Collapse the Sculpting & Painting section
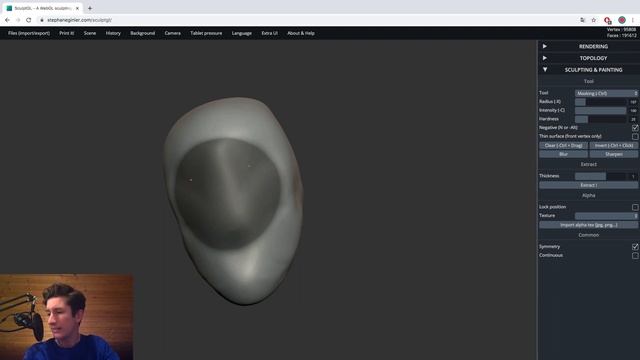Viewport: 640px width, 360px height. click(589, 70)
